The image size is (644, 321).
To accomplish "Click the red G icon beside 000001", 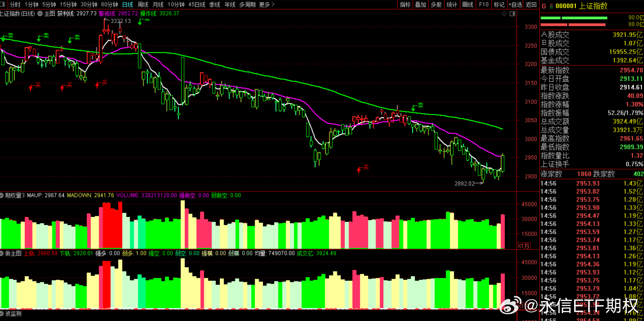I will point(544,6).
